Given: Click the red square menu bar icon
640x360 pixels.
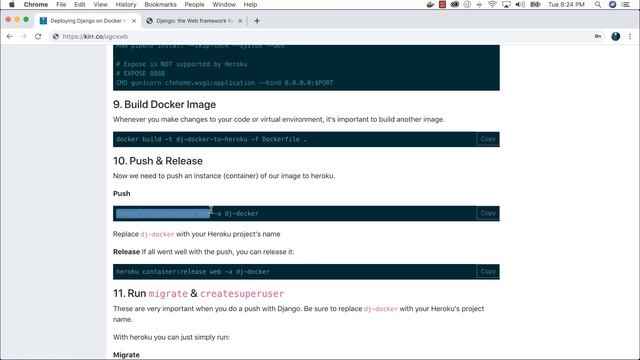Looking at the screenshot, I should pos(442,4).
